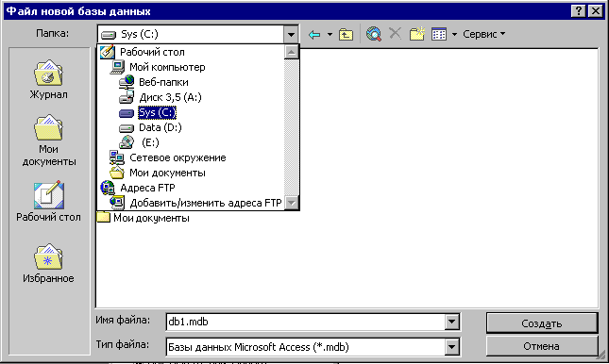Click the Имя файла input field
The image size is (609, 364).
[305, 322]
